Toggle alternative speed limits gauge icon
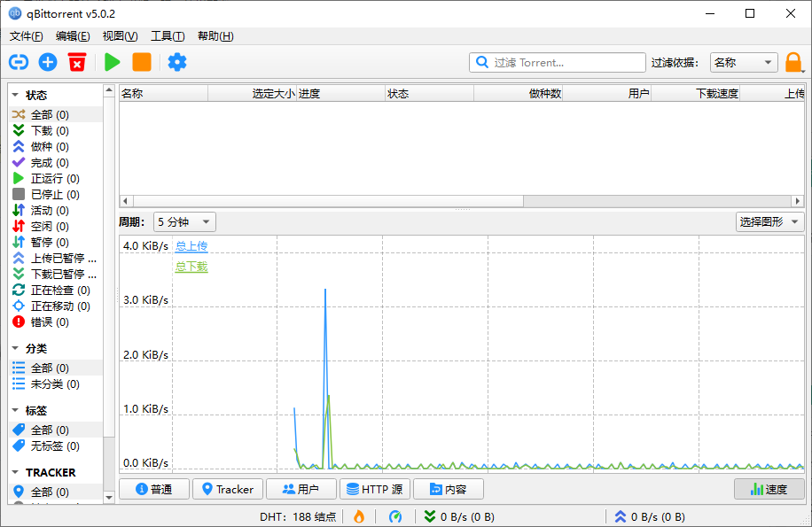Viewport: 812px width, 527px height. tap(395, 516)
